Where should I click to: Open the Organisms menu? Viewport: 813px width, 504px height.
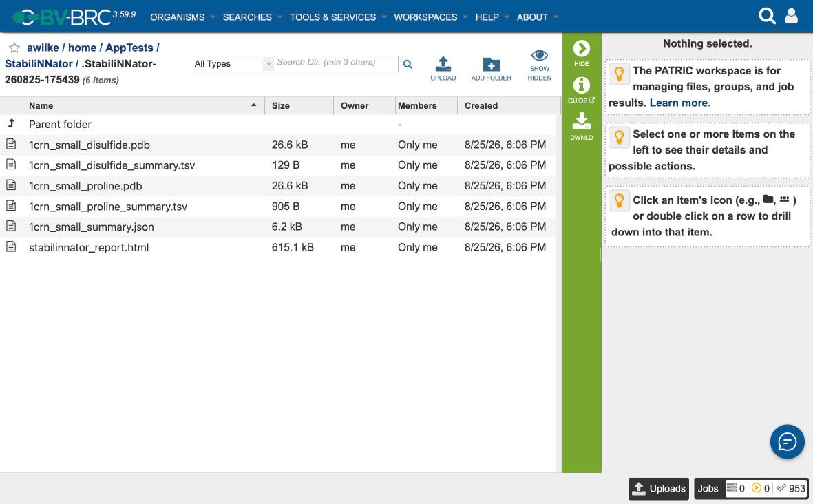coord(178,17)
